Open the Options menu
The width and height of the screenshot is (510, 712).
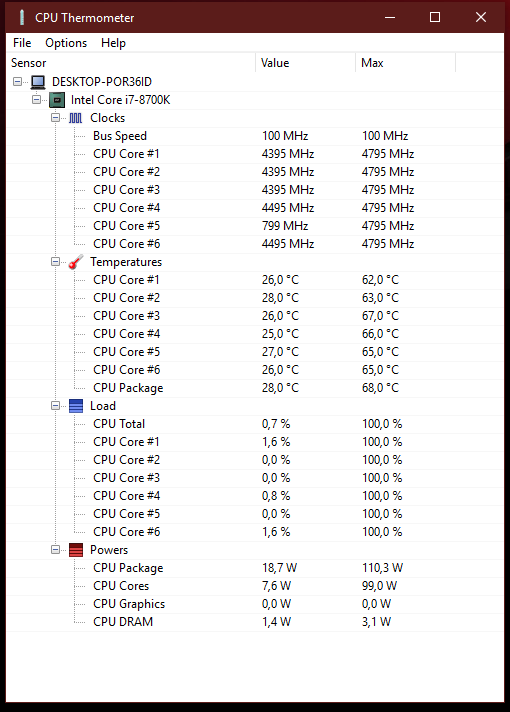click(66, 43)
